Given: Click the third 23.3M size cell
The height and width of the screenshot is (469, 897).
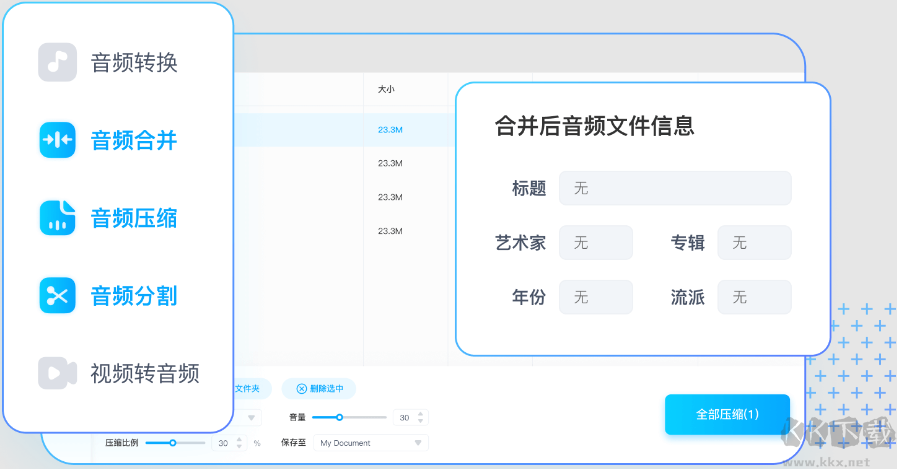Looking at the screenshot, I should pyautogui.click(x=390, y=197).
